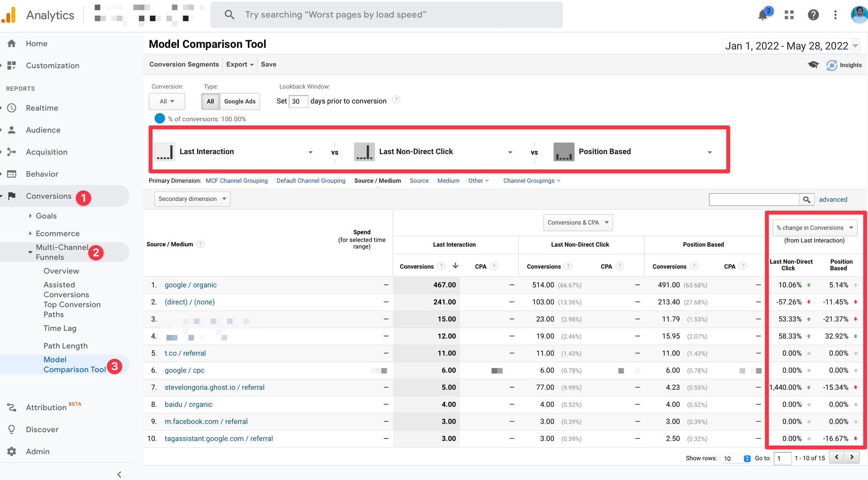Sort by Last Interaction Conversions arrow
Viewport: 868px width, 480px height.
click(x=455, y=266)
